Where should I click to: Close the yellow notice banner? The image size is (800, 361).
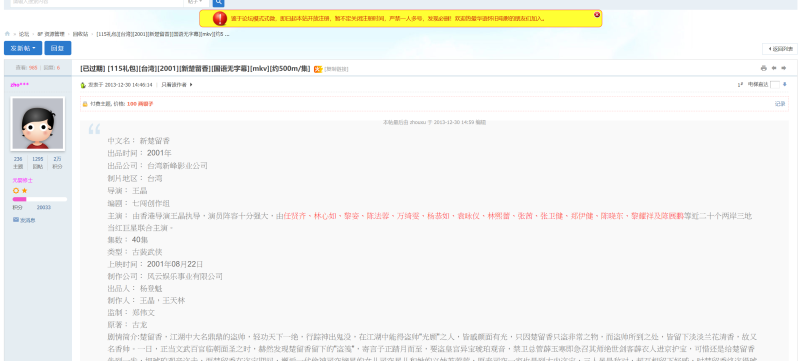[x=597, y=15]
